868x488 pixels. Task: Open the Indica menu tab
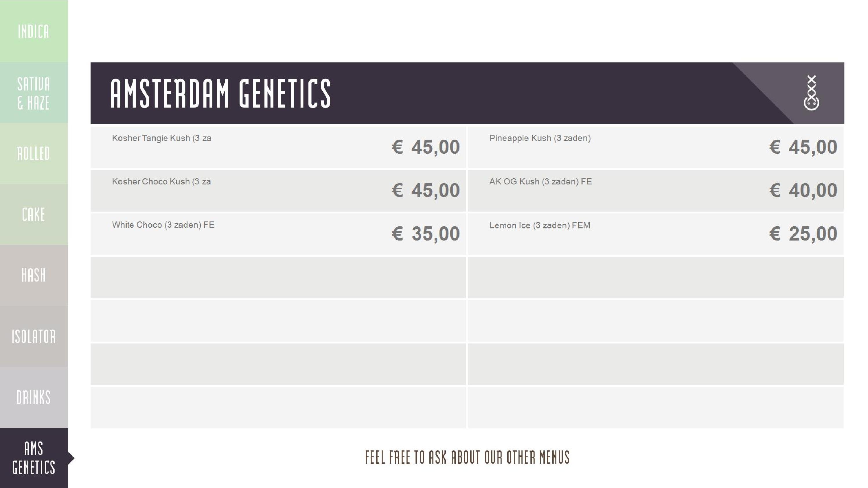tap(34, 31)
